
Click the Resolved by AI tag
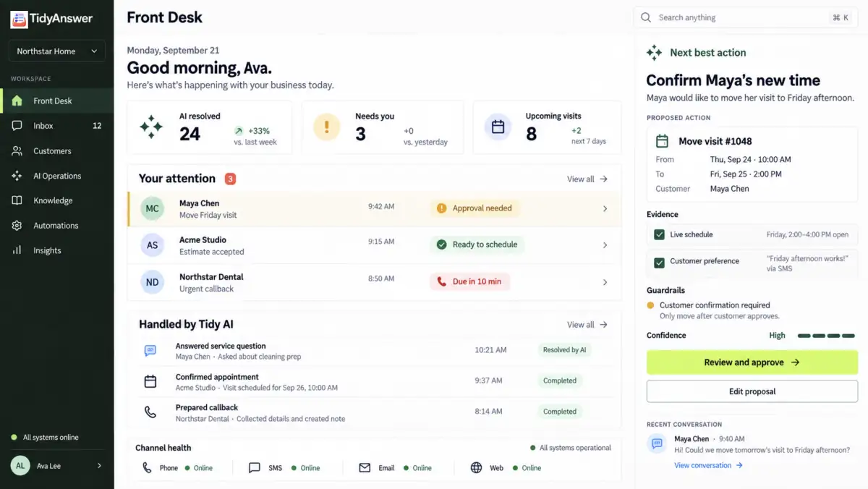[x=564, y=349]
